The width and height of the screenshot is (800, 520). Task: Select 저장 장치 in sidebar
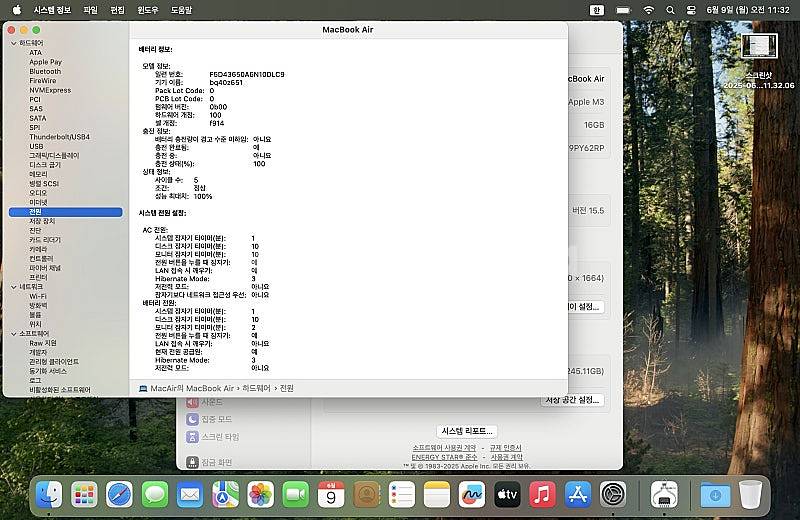tap(42, 221)
